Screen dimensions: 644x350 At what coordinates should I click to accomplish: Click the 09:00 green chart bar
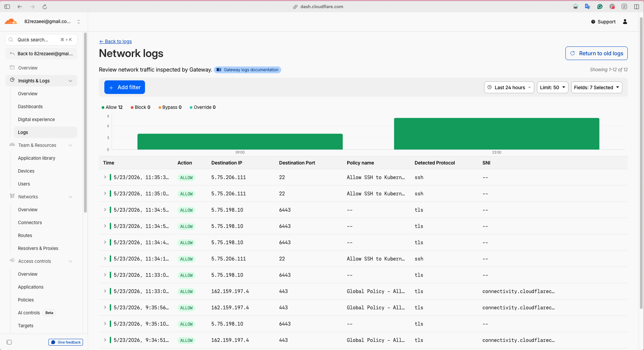(240, 141)
